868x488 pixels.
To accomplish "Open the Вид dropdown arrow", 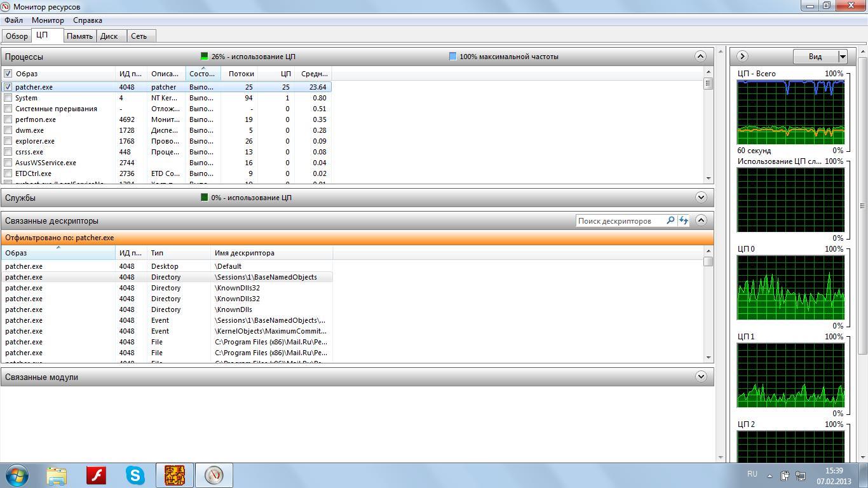I will [843, 57].
